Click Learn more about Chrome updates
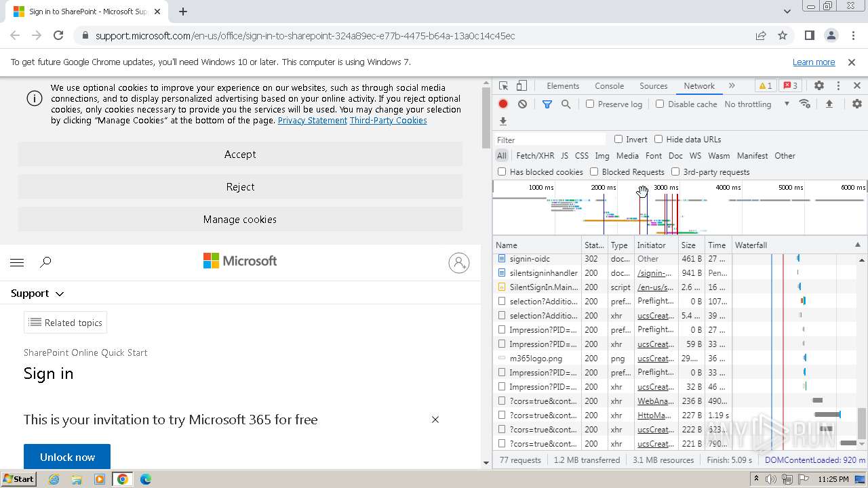The image size is (868, 488). tap(814, 62)
